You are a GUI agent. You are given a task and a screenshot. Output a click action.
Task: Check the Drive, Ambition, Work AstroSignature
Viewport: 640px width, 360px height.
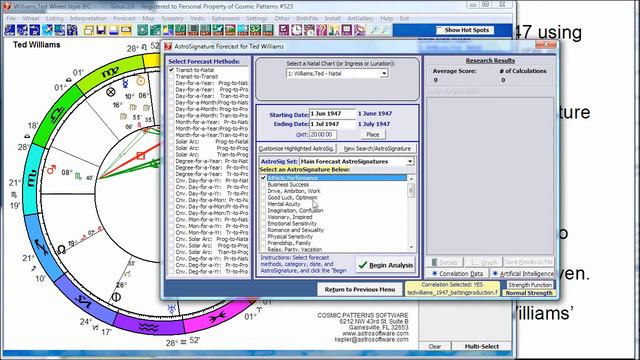263,191
